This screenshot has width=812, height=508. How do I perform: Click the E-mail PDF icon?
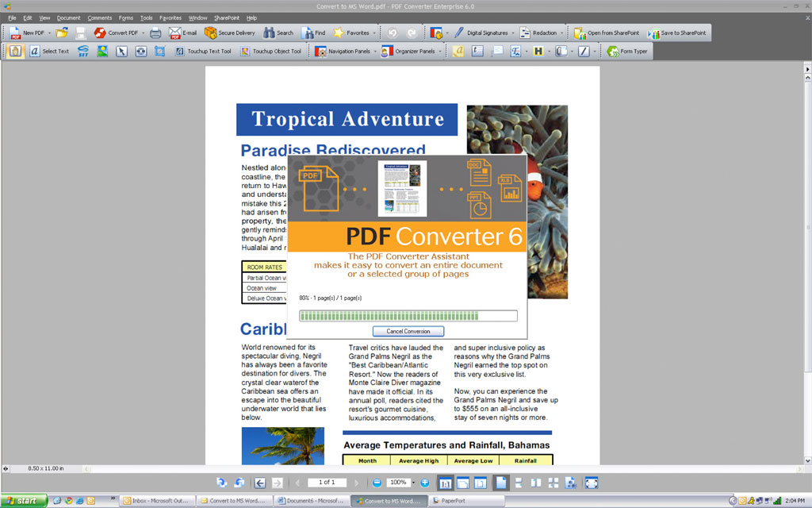182,33
